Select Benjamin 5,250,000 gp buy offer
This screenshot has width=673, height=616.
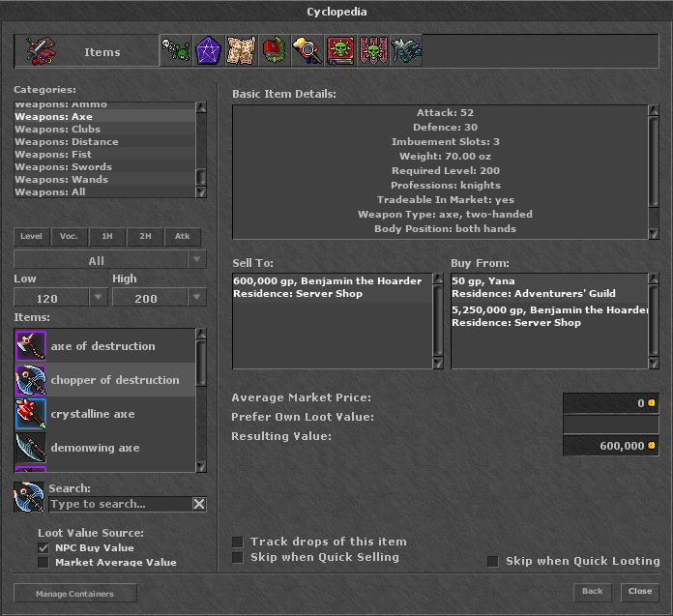(549, 316)
